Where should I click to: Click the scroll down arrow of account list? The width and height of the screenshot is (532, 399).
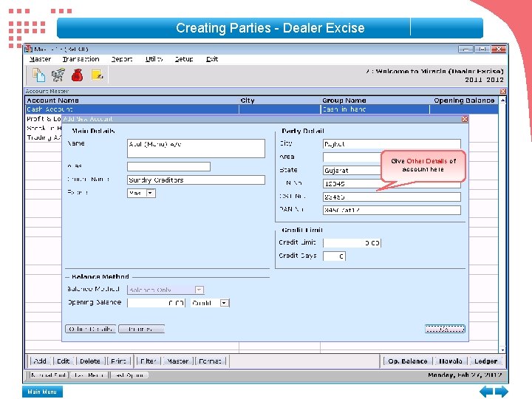coord(502,349)
